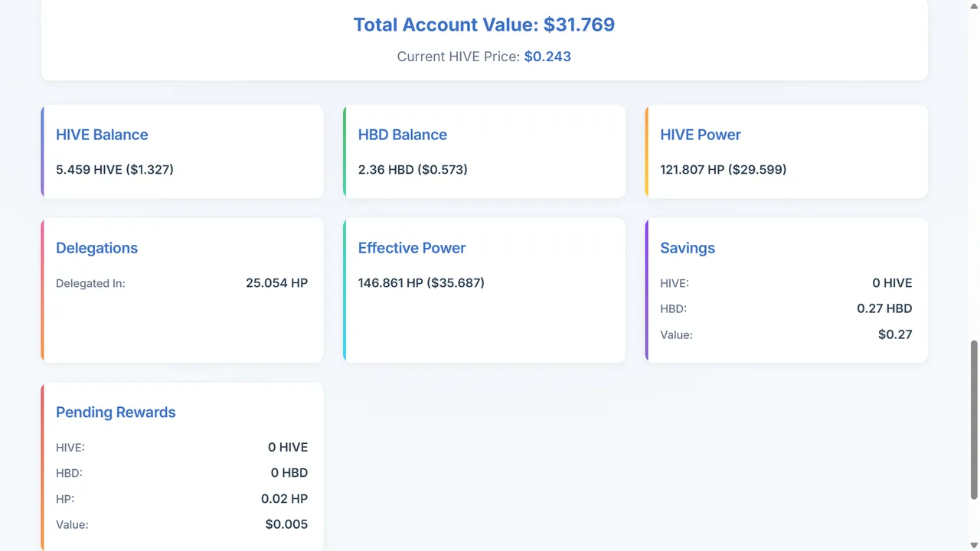980x551 pixels.
Task: Click the page vertical scrollbar thumb
Action: point(975,419)
